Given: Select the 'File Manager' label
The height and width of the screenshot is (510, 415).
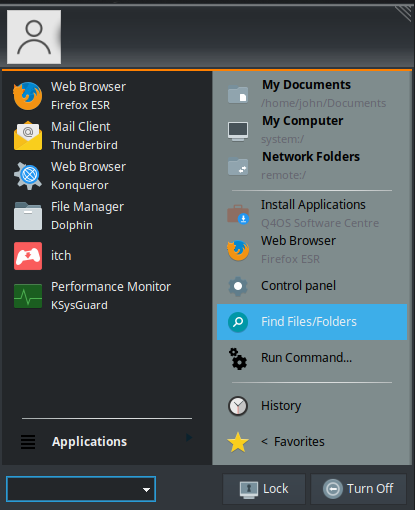Looking at the screenshot, I should coord(87,207).
